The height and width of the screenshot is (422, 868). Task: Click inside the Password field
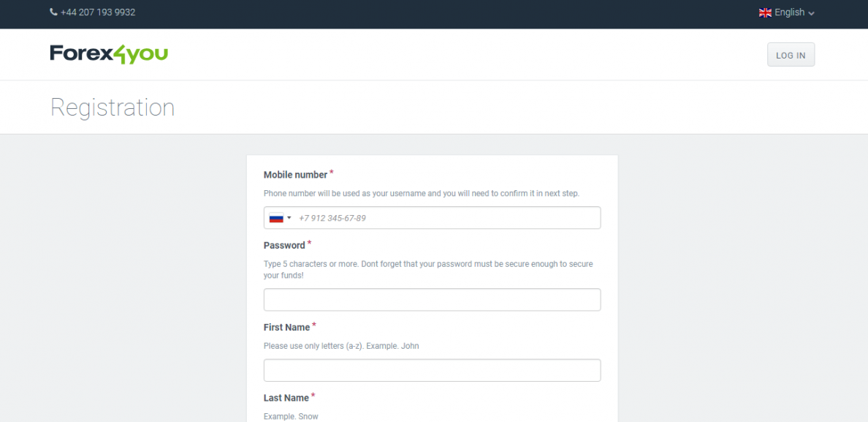pos(432,300)
